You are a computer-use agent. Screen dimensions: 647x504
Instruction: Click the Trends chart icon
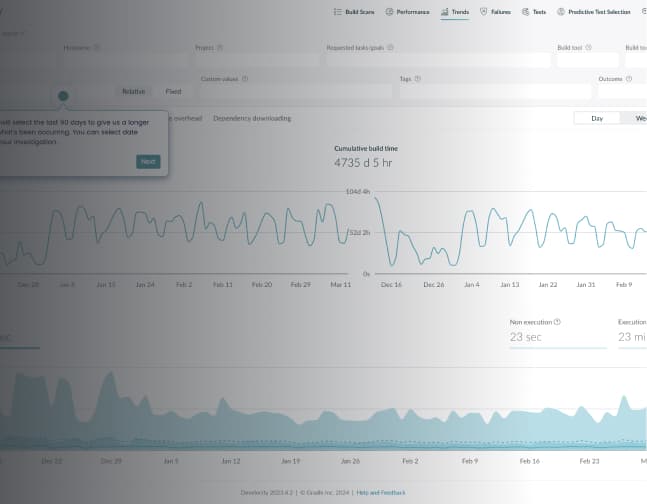[x=444, y=12]
